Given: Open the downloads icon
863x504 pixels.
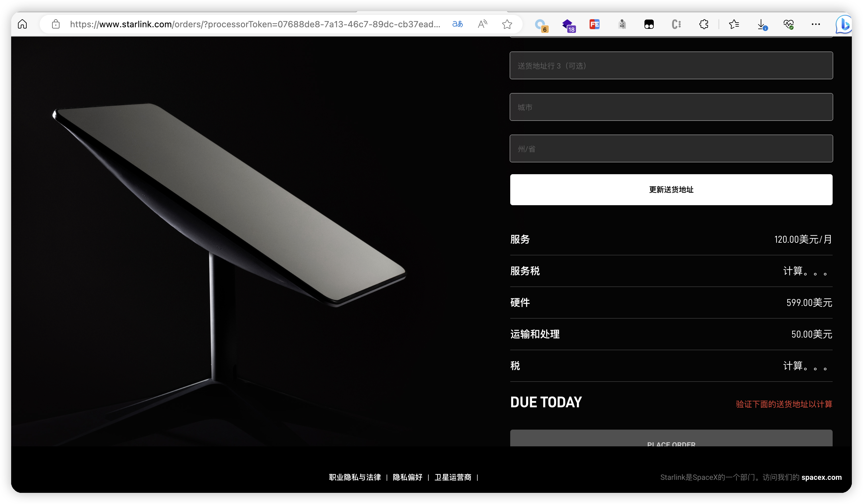Looking at the screenshot, I should [x=761, y=24].
